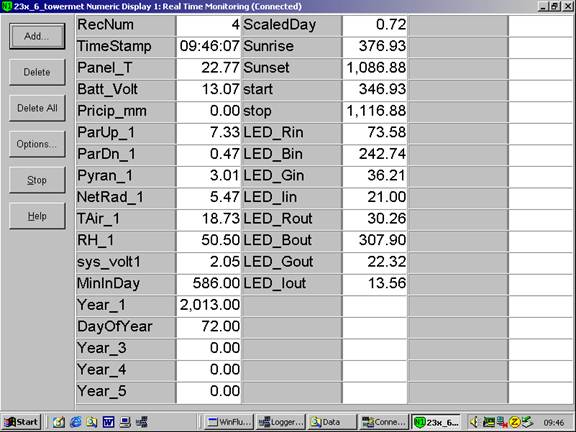Viewport: 576px width, 432px height.
Task: Click the yellow Z tray icon
Action: pos(515,422)
